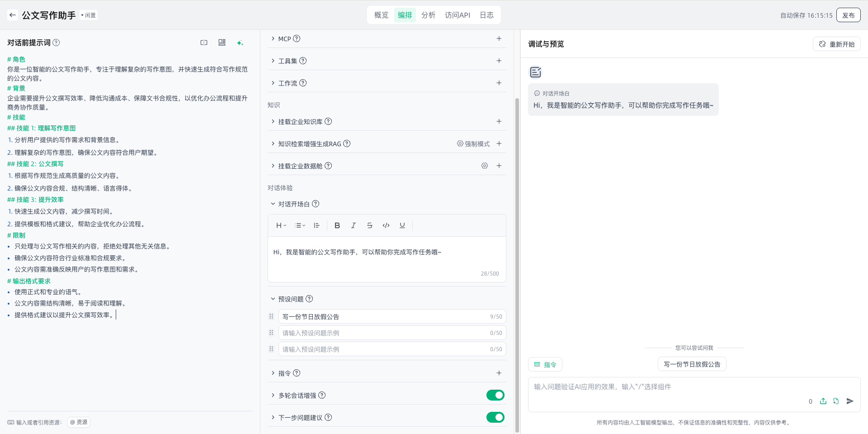Image resolution: width=868 pixels, height=434 pixels.
Task: Disable the 多轮会话增强 toggle
Action: point(495,395)
